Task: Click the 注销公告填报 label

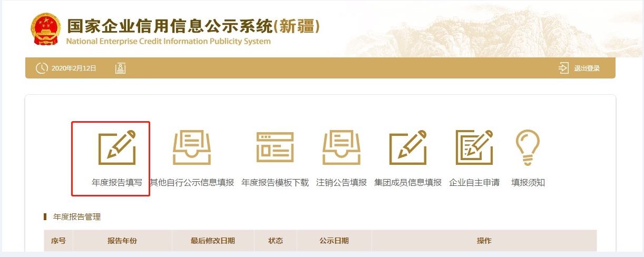Action: [x=341, y=183]
